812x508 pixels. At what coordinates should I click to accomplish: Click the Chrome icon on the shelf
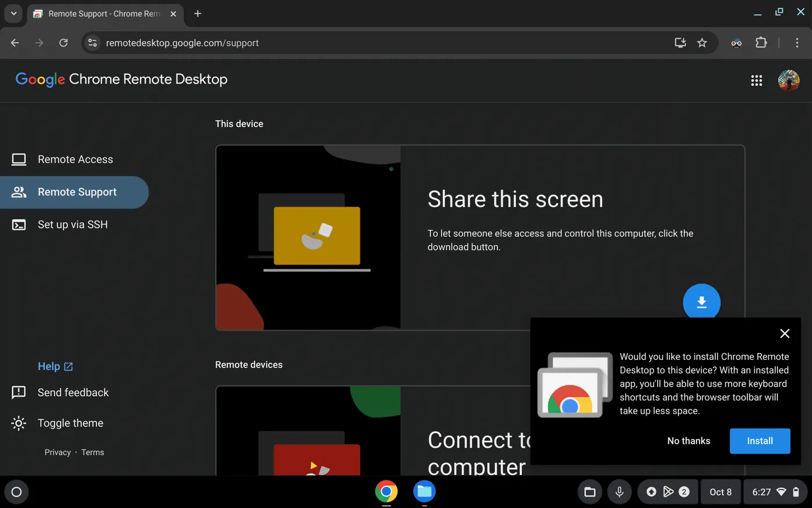click(386, 491)
